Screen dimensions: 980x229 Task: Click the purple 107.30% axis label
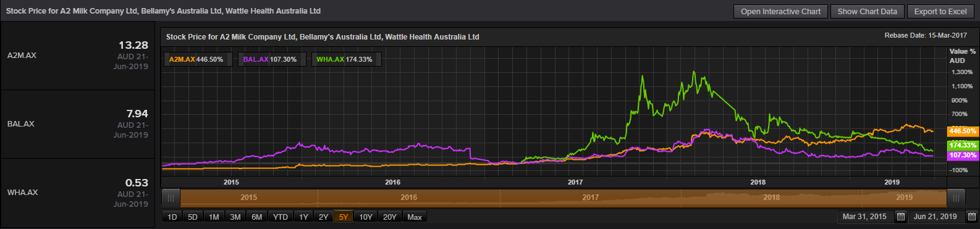click(x=963, y=156)
